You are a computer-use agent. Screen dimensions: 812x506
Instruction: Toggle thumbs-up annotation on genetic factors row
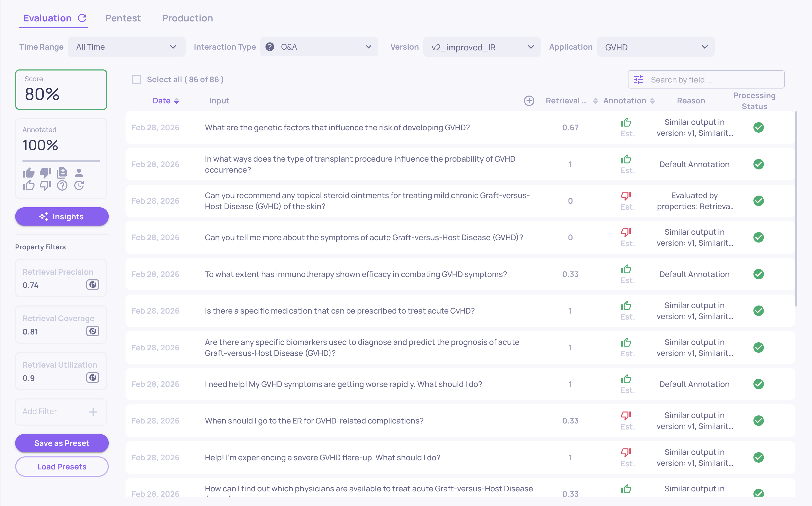pos(626,122)
